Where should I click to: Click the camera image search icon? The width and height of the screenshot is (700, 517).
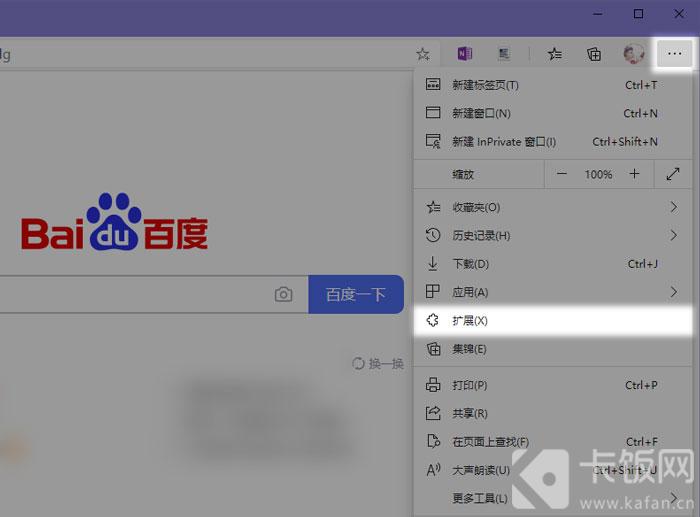[283, 294]
